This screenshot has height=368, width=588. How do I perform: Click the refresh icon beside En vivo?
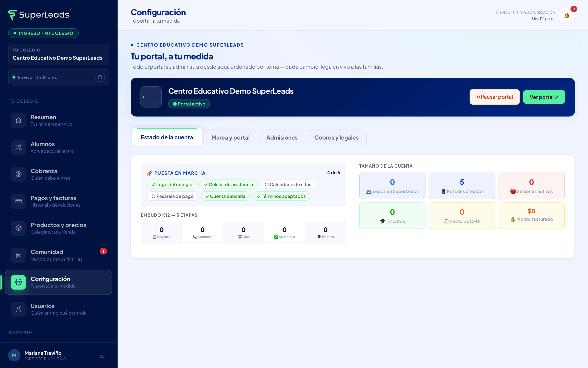[100, 77]
